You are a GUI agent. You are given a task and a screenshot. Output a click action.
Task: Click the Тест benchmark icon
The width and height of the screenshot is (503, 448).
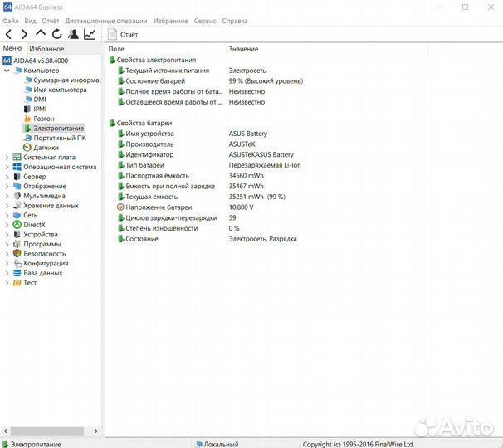click(17, 283)
